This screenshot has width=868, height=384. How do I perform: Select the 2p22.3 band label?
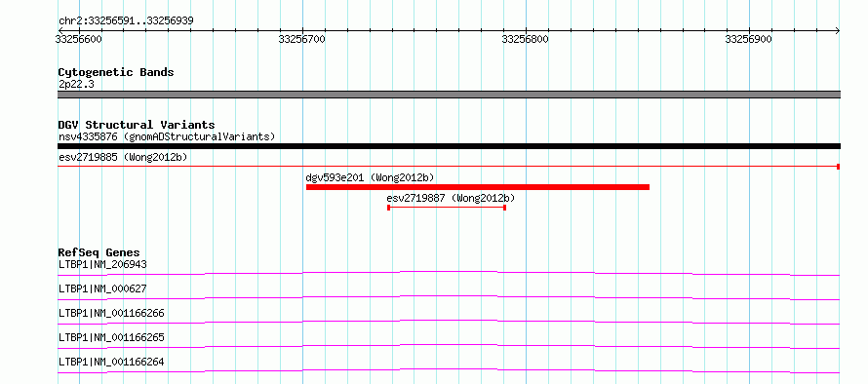pyautogui.click(x=76, y=84)
